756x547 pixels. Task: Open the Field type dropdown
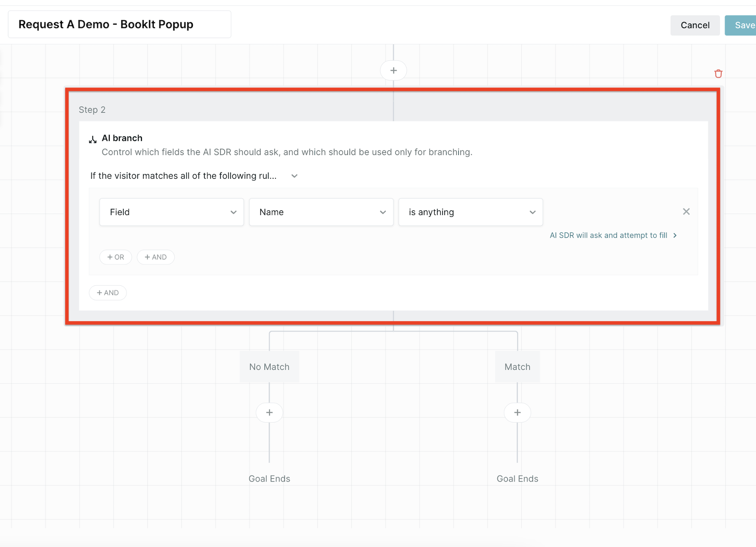click(172, 212)
